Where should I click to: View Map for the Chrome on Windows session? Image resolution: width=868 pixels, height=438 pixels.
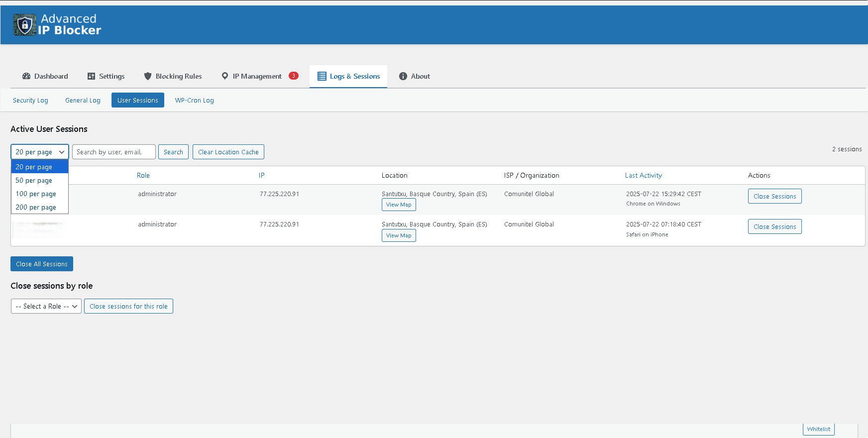tap(399, 205)
